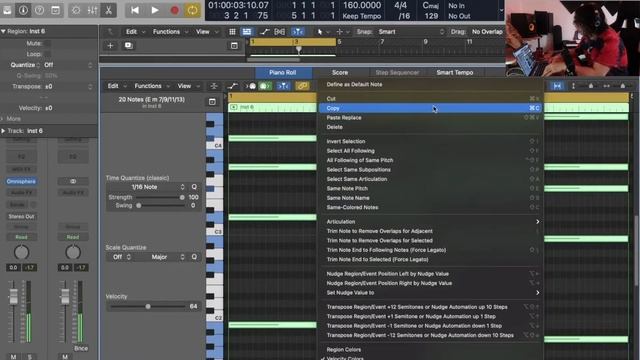
Task: Switch to the Score tab
Action: pos(340,72)
